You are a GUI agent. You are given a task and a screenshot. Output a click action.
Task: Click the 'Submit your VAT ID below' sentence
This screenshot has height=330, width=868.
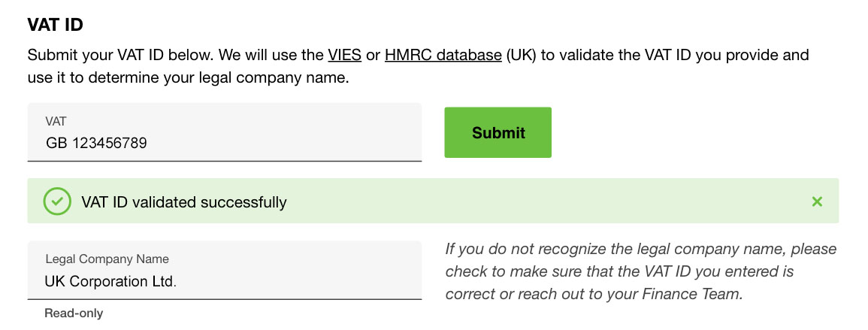(120, 56)
